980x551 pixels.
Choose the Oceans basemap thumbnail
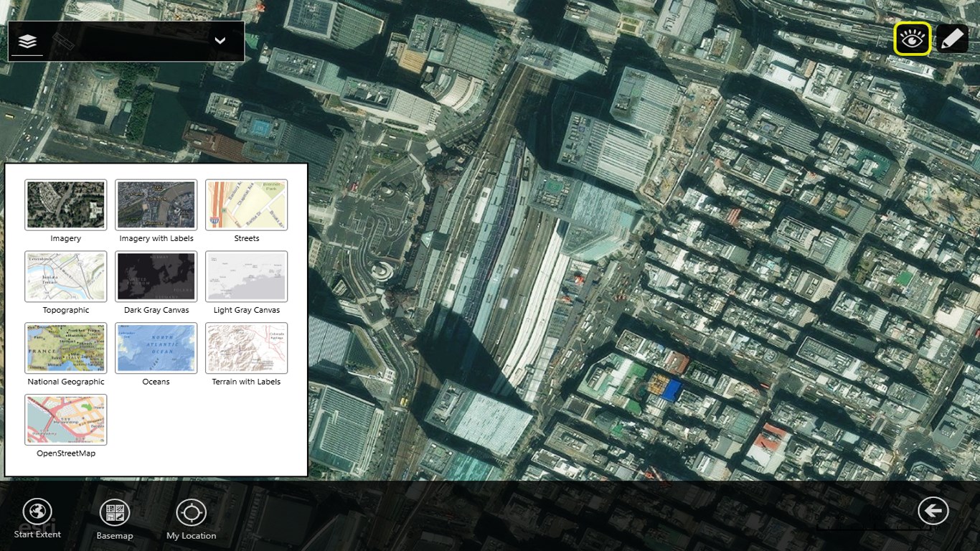click(156, 349)
